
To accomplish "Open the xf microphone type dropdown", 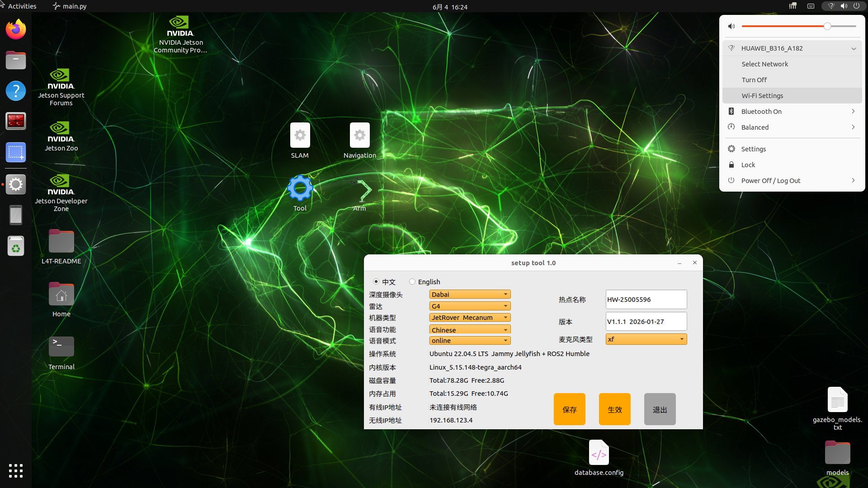I will (646, 339).
